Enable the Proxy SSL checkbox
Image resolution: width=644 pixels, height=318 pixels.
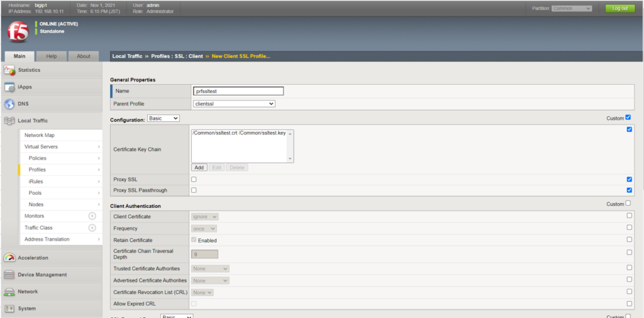click(x=194, y=180)
